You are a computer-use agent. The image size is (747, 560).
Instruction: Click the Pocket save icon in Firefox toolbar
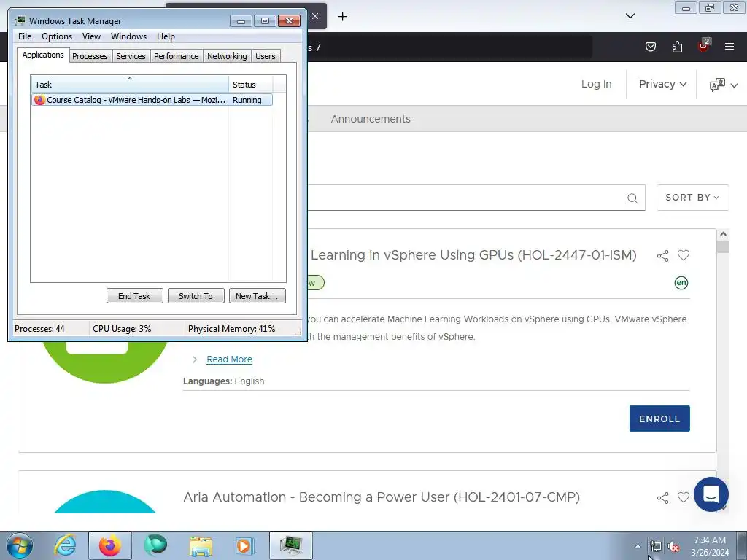coord(650,47)
